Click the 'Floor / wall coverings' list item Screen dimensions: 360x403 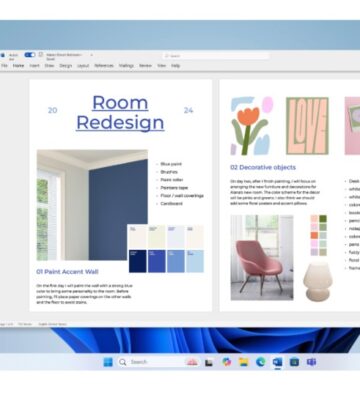[x=182, y=196]
